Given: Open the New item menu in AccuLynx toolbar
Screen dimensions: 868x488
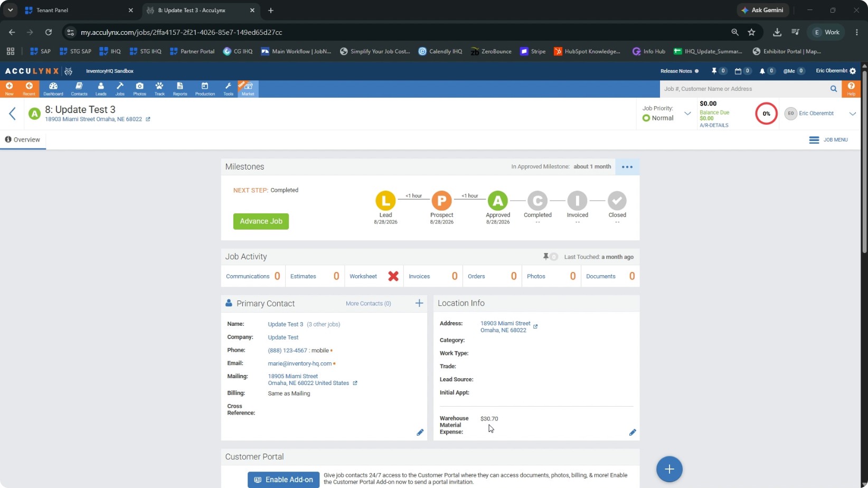Looking at the screenshot, I should tap(9, 89).
